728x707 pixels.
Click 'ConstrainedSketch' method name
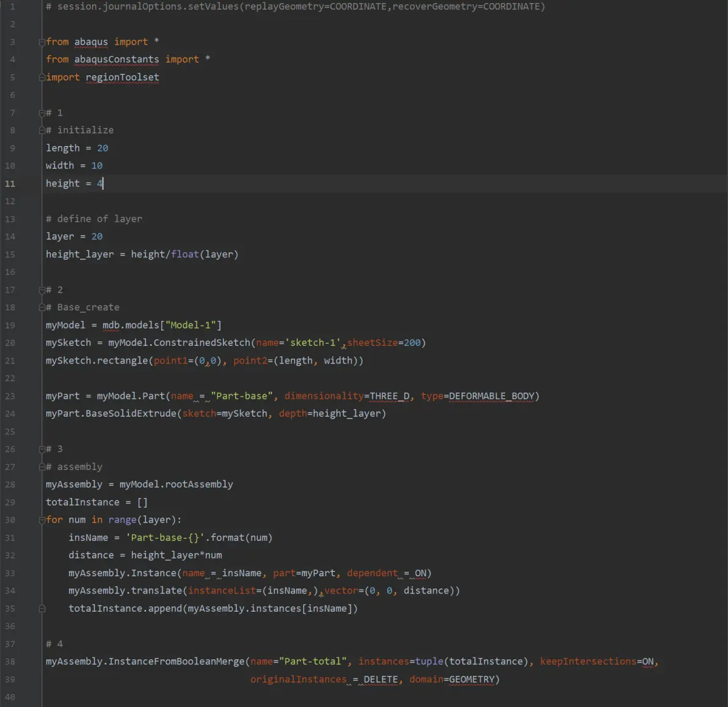coord(202,343)
